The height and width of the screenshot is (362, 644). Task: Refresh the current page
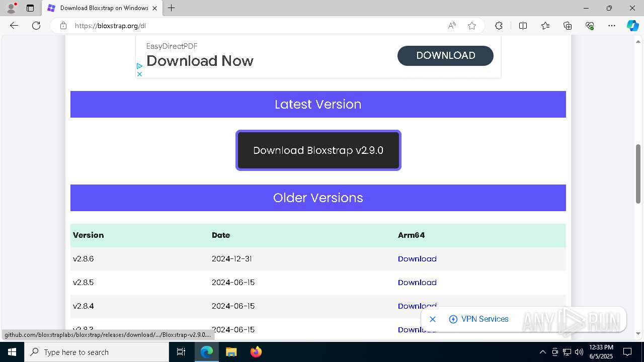(36, 26)
